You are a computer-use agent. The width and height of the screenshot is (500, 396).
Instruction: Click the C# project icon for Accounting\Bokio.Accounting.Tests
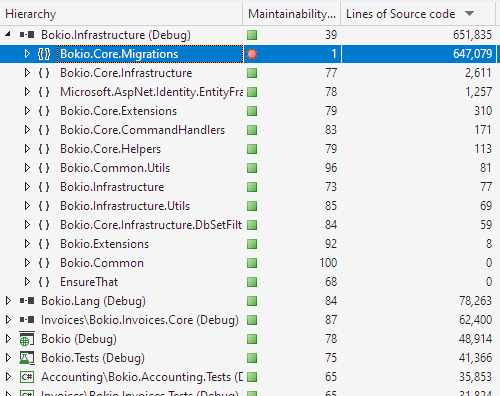(x=27, y=377)
